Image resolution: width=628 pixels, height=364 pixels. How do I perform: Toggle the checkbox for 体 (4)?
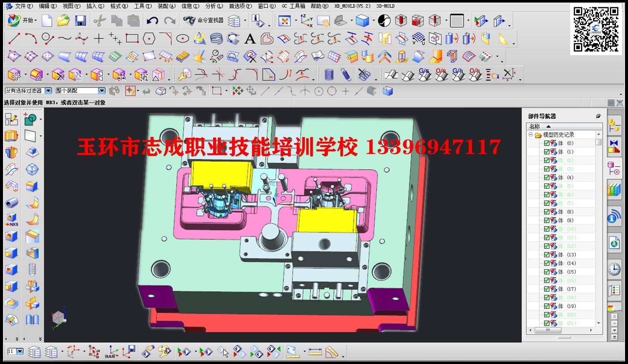[x=546, y=177]
